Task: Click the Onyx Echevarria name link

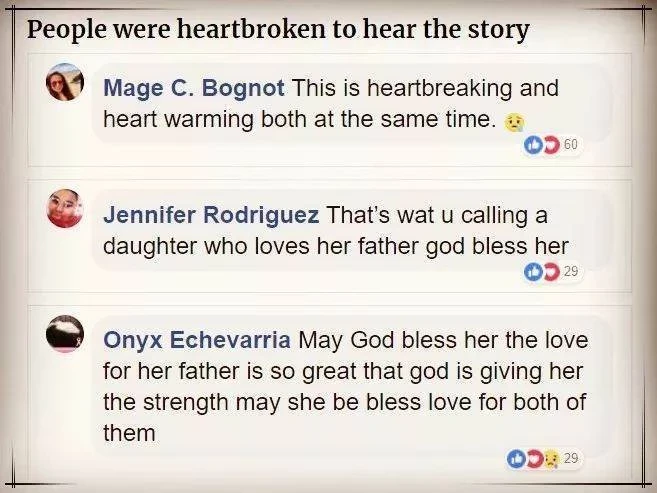Action: tap(197, 340)
